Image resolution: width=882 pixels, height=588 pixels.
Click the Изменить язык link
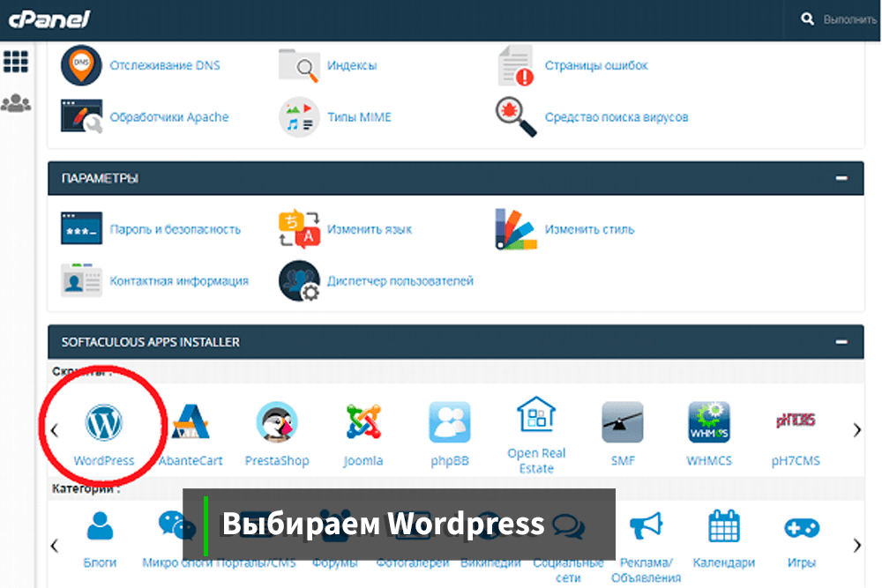pos(370,229)
